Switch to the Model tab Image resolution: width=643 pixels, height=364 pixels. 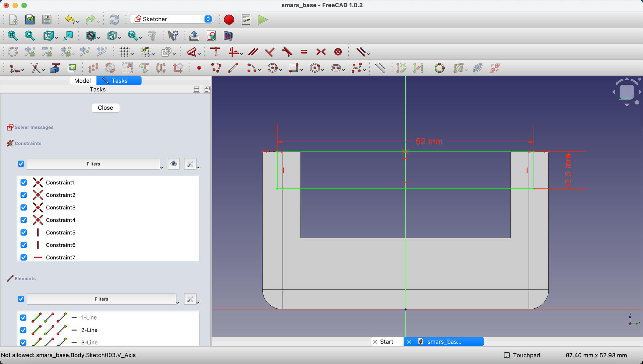(x=83, y=81)
